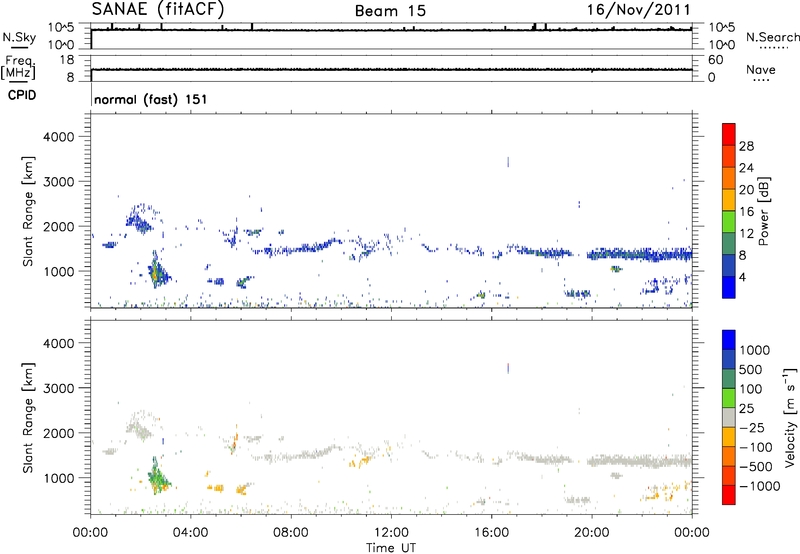Click the Nave legend label
This screenshot has width=800, height=554.
point(761,69)
